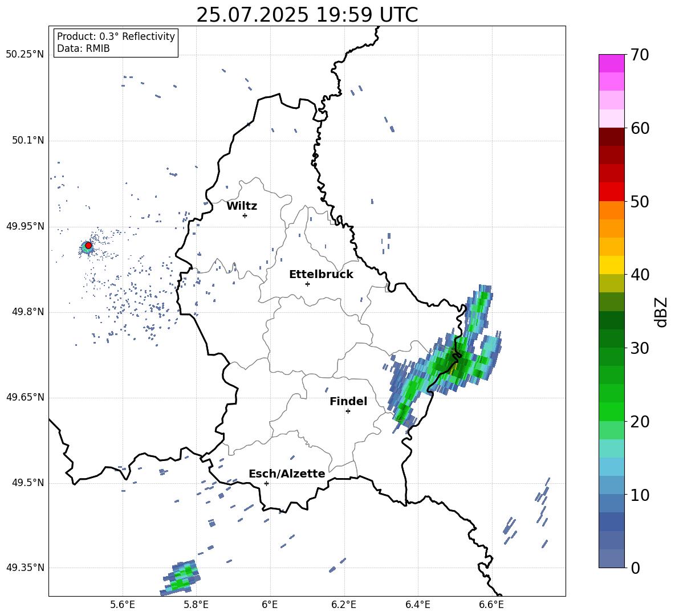The width and height of the screenshot is (675, 616).
Task: Click the 60 tick on the colorbar
Action: pyautogui.click(x=640, y=128)
